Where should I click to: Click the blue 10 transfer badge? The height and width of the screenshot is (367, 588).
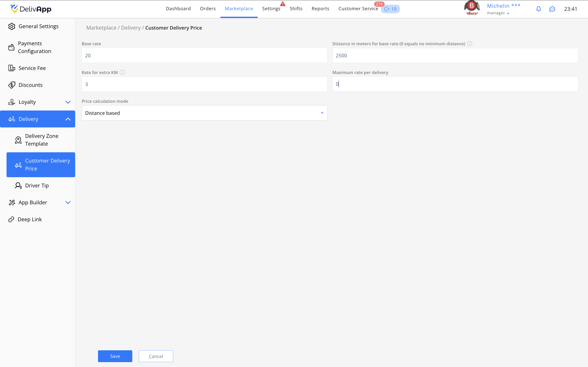[x=390, y=9]
